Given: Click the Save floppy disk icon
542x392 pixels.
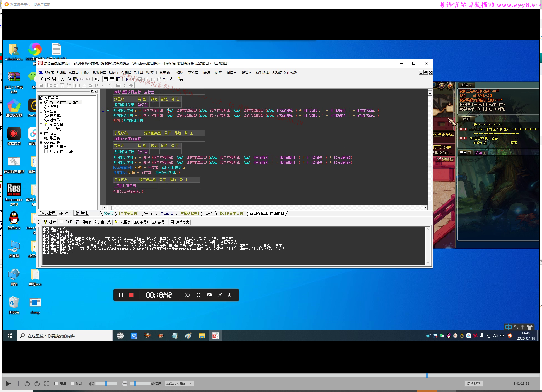Looking at the screenshot, I should (54, 79).
